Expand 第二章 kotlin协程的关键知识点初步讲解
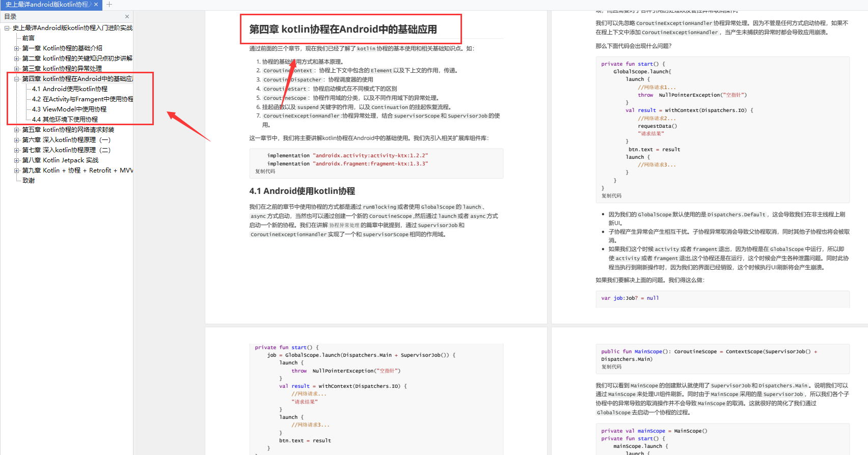Viewport: 868px width, 455px height. coord(16,59)
